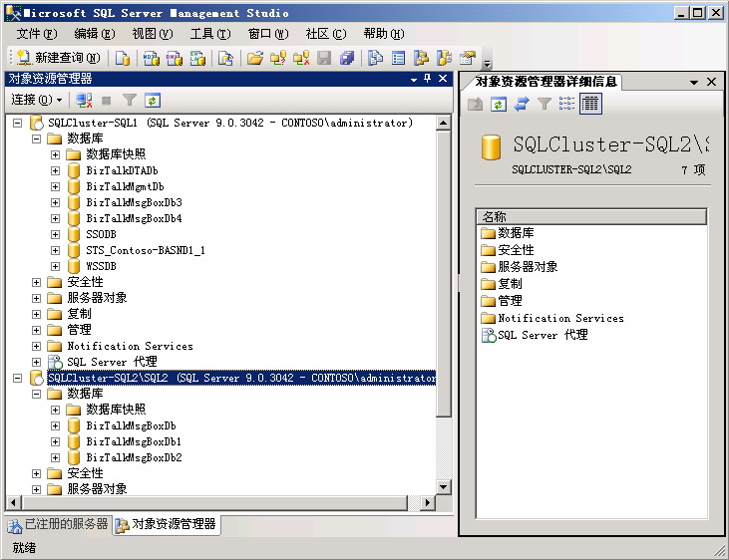The height and width of the screenshot is (560, 729).
Task: Select STS_Contoso-BASND1_1 database in tree
Action: coord(145,250)
